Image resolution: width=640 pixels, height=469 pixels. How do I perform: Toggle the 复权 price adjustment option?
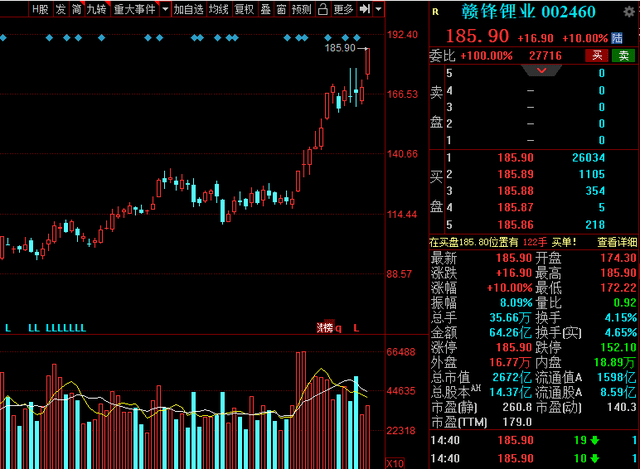click(243, 9)
